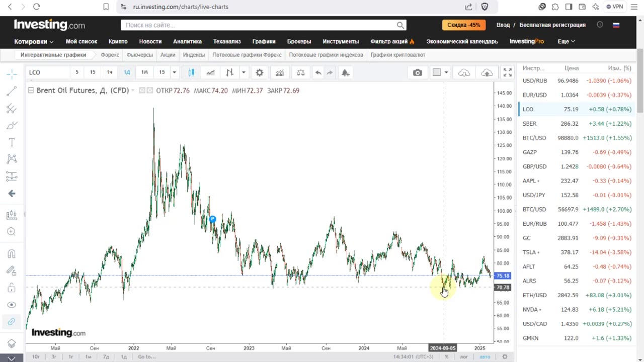The height and width of the screenshot is (362, 644).
Task: Click the left arrow marker tool
Action: (12, 194)
